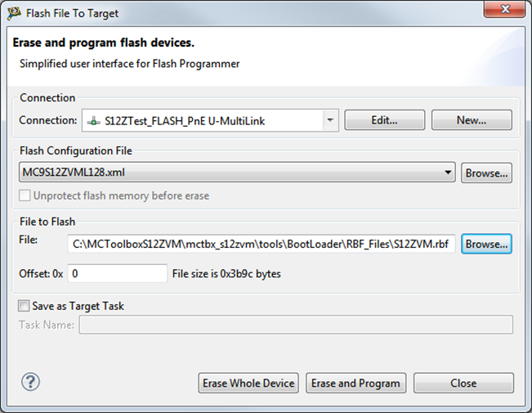Viewport: 532px width, 413px height.
Task: Click the S12ZTest_FLASH_PnE U-MultiLink connection text
Action: point(185,121)
